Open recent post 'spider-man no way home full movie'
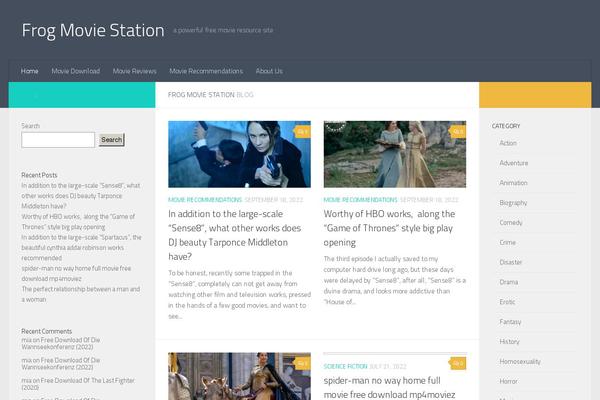600x400 pixels. 76,273
